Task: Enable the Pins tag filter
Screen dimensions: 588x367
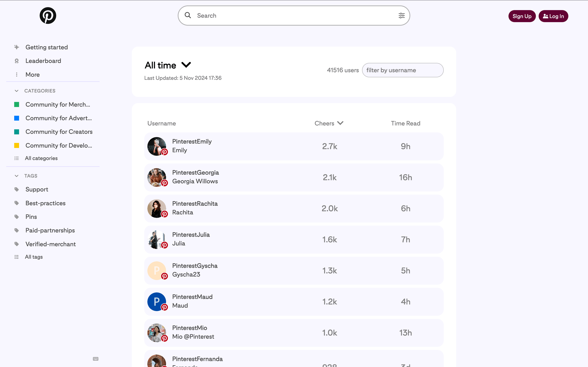Action: 31,217
